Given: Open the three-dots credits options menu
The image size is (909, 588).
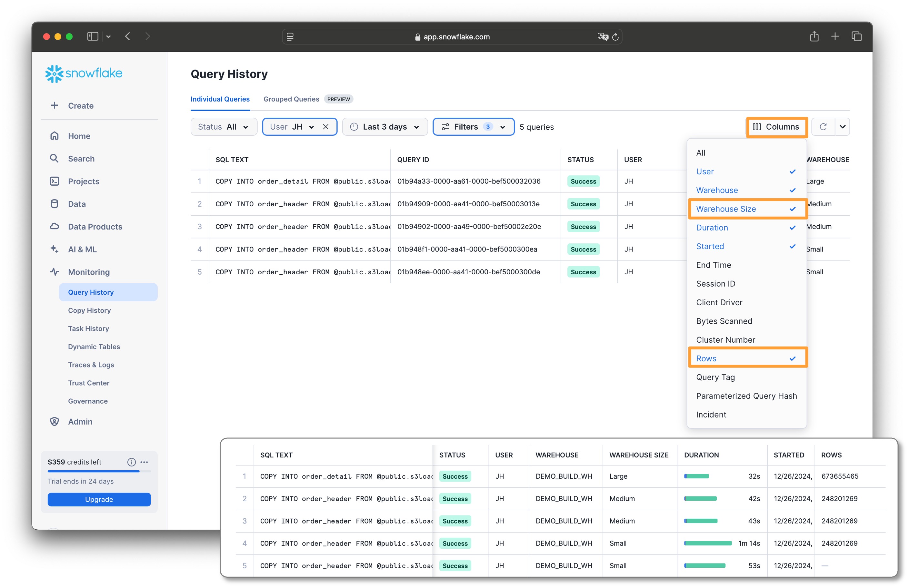Looking at the screenshot, I should click(144, 462).
